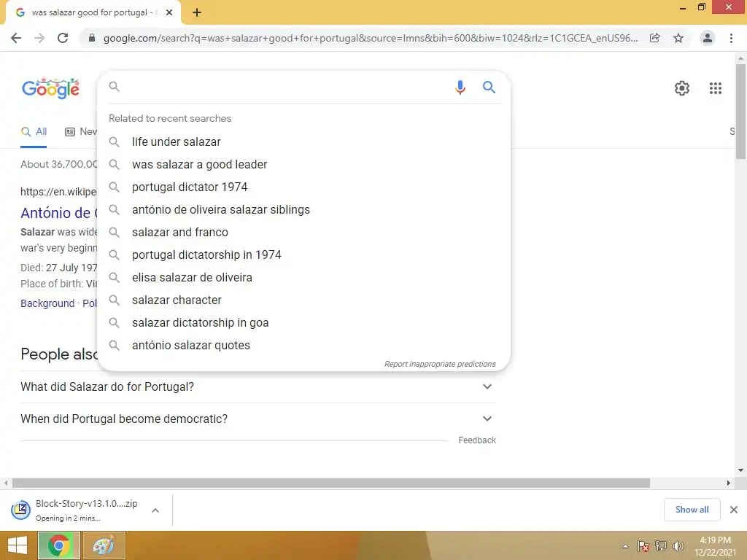747x560 pixels.
Task: Open the taskbar clock showing 4:19 PM
Action: coord(715,546)
